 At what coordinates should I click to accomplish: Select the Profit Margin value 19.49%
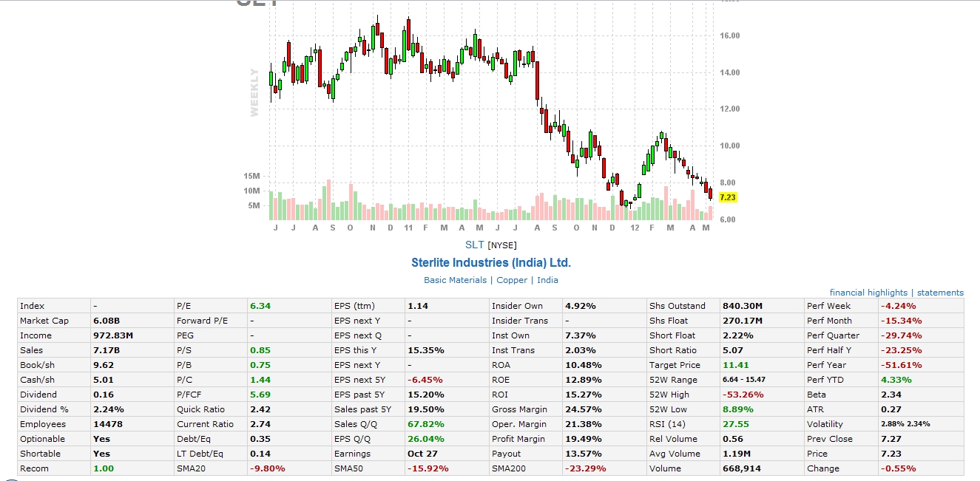click(x=583, y=439)
